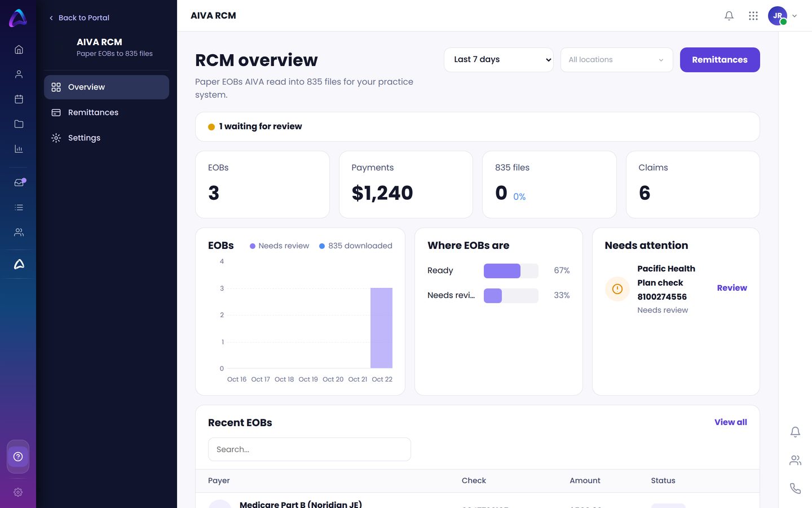Open Remittances in the sidebar
812x508 pixels.
[107, 113]
